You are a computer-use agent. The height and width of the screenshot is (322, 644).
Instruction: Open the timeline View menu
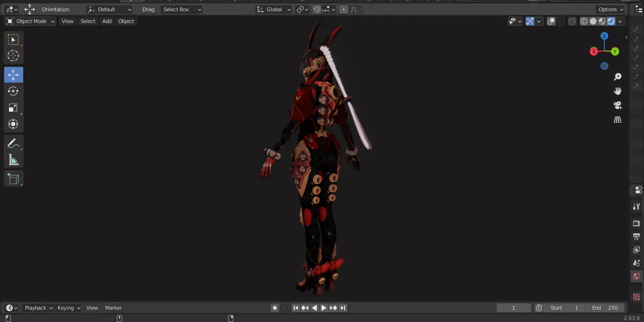click(92, 308)
